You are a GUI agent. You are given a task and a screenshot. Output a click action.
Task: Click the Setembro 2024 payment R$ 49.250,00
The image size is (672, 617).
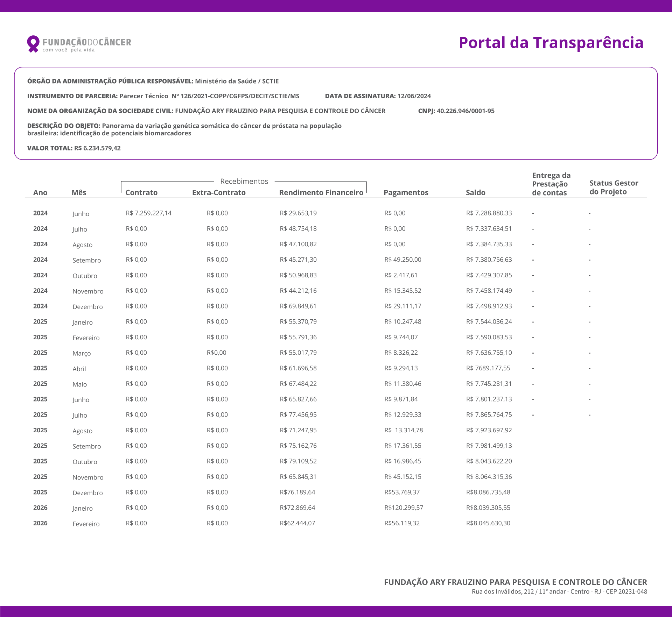pos(402,260)
